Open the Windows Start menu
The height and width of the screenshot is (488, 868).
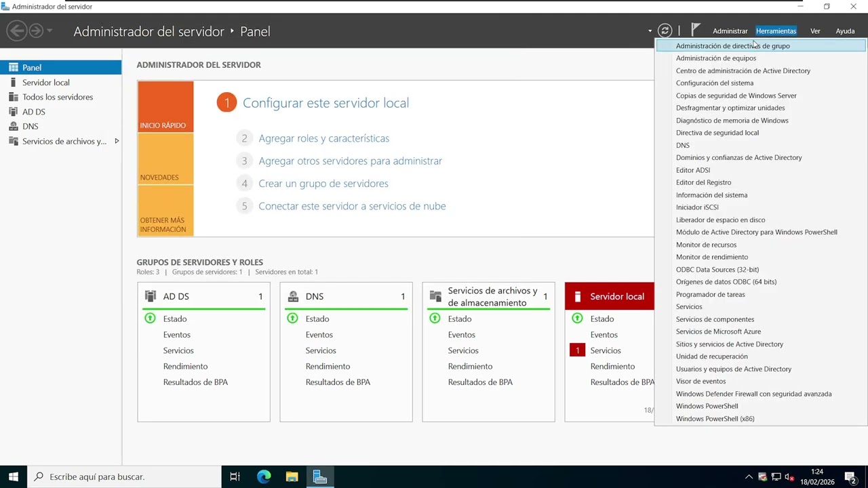pos(14,476)
